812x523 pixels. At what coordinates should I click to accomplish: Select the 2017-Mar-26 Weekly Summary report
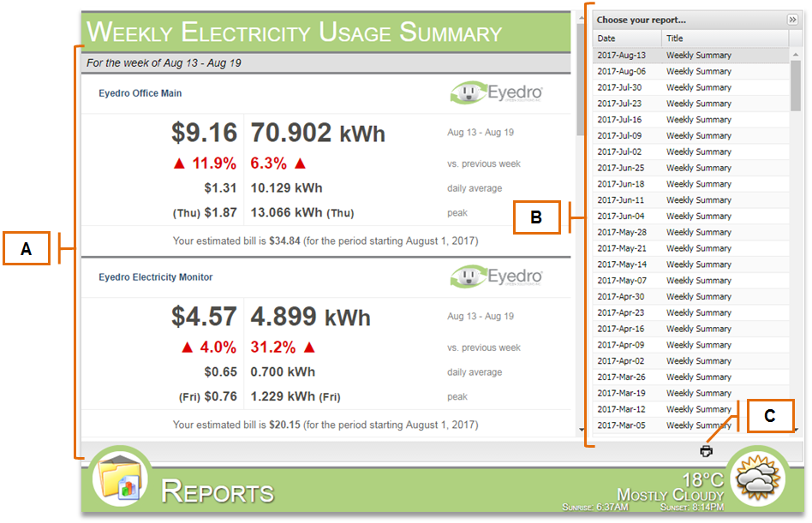click(x=691, y=377)
